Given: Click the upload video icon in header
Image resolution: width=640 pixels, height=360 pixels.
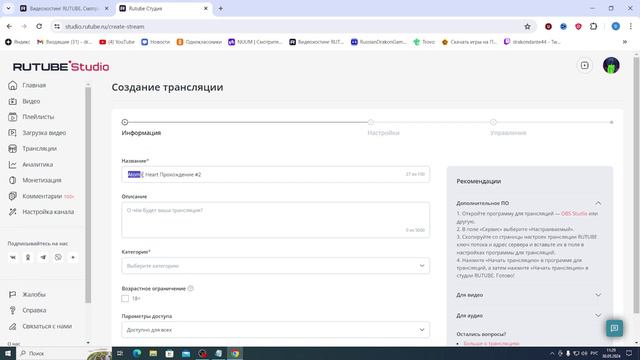Looking at the screenshot, I should point(584,65).
